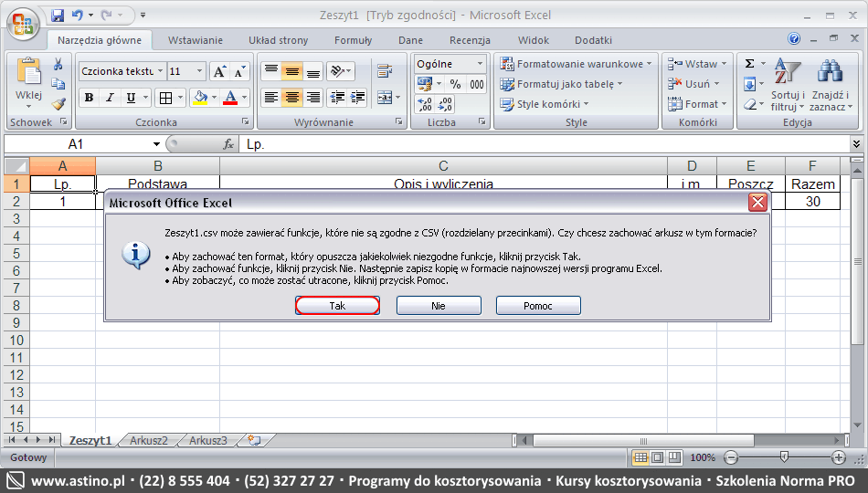The height and width of the screenshot is (493, 868).
Task: Open the Wstawianie ribbon tab
Action: coord(196,40)
